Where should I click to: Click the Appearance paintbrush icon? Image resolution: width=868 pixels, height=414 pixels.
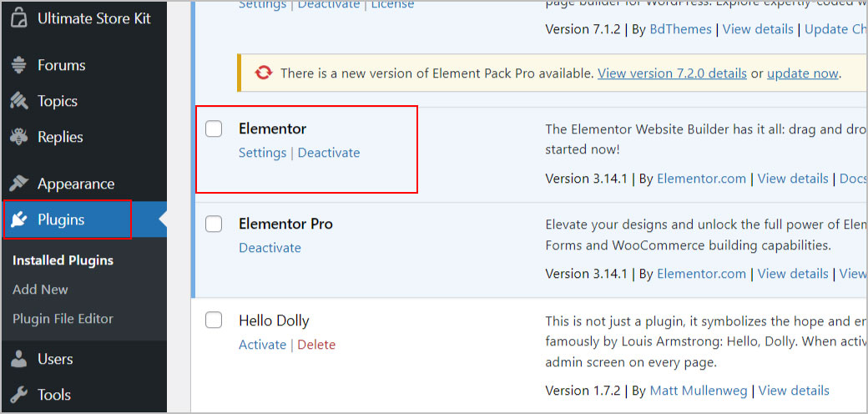coord(18,184)
